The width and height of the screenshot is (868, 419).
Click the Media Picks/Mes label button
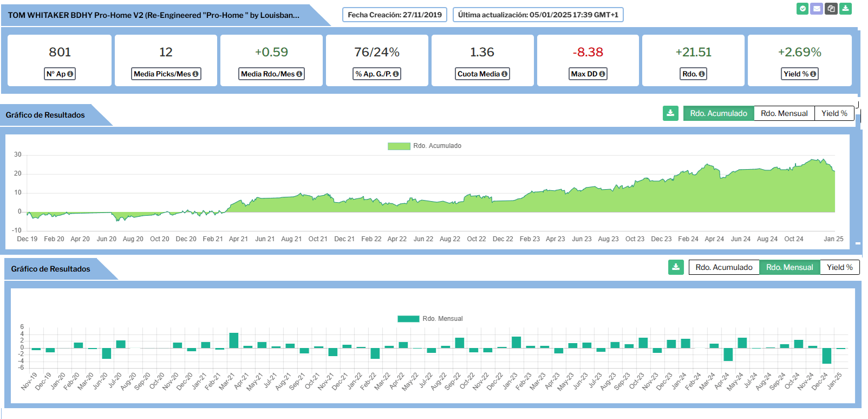166,74
